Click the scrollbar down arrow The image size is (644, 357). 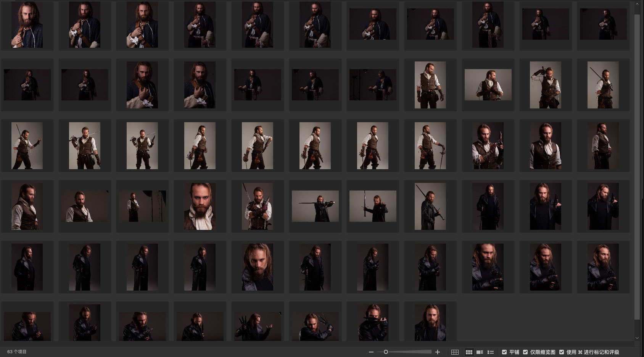(x=637, y=338)
